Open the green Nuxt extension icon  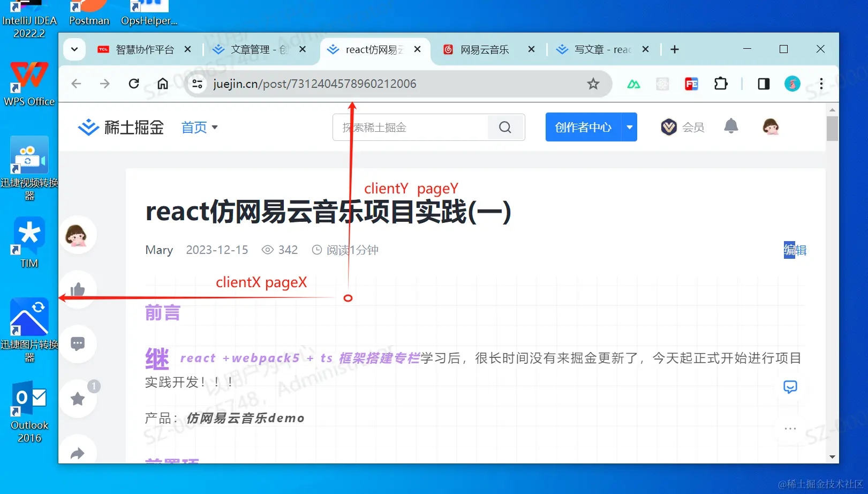pos(633,84)
